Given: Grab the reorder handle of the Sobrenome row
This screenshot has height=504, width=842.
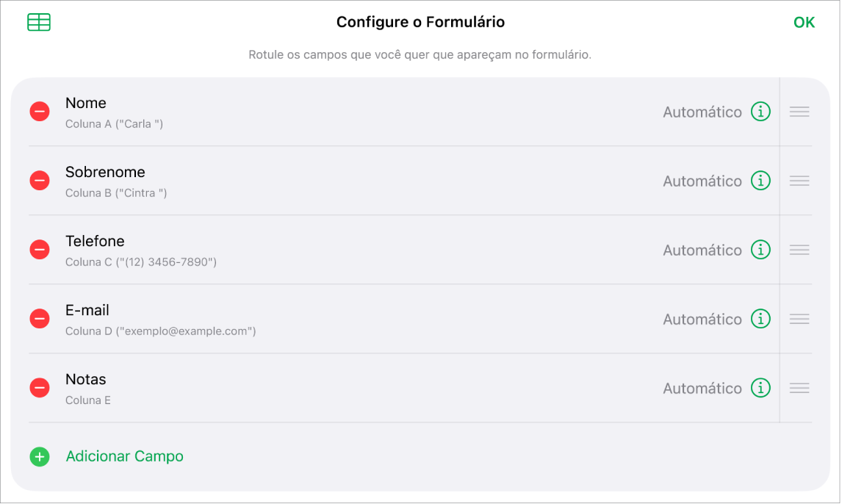Looking at the screenshot, I should tap(799, 180).
